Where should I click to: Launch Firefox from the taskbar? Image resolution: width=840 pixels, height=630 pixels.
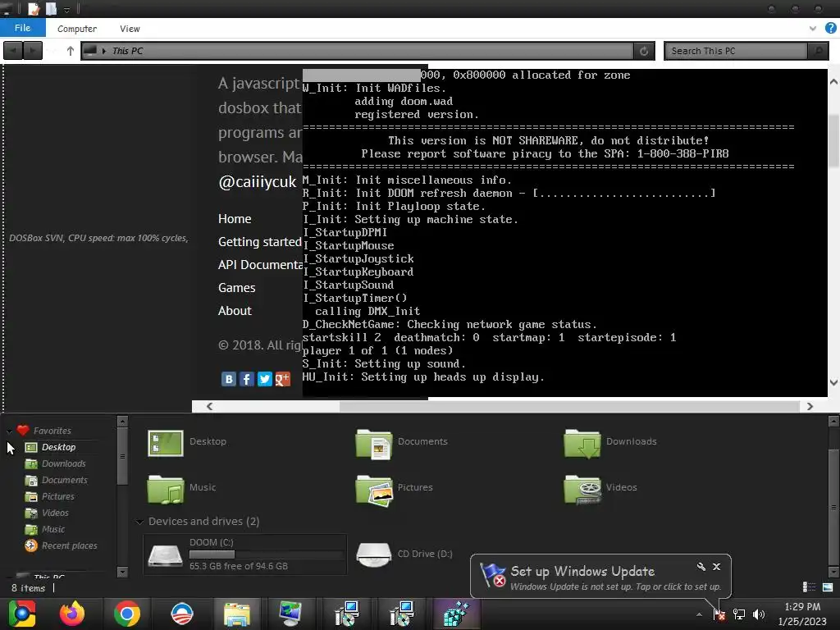72,614
